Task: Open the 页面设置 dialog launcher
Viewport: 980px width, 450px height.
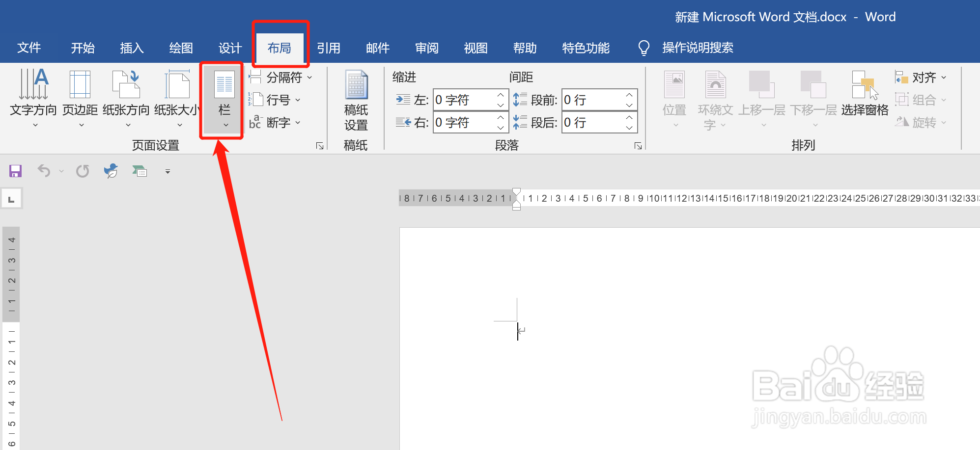Action: click(x=320, y=146)
